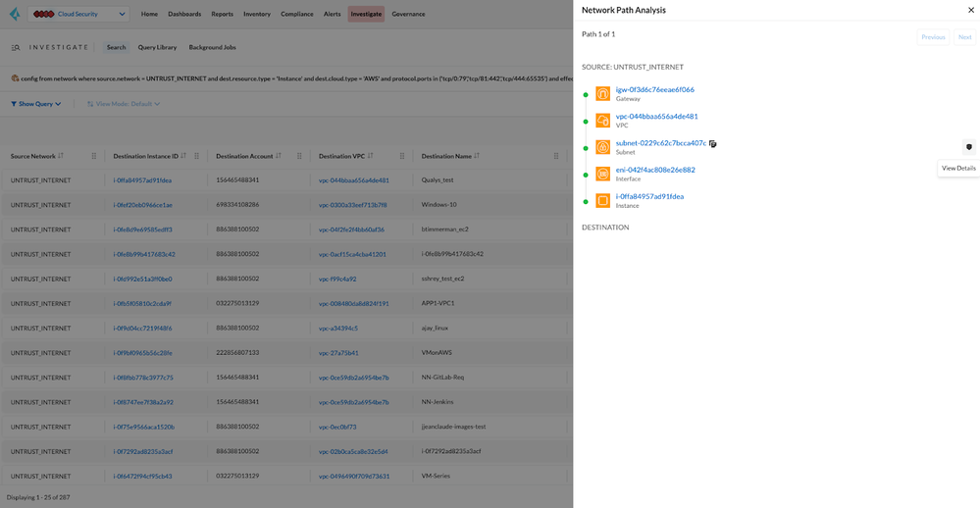Open VPC link vpc-a34394c5
Image resolution: width=980 pixels, height=508 pixels.
click(338, 329)
